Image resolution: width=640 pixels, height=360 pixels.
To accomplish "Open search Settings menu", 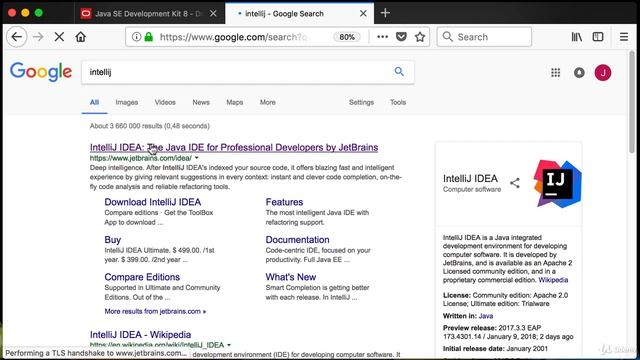I will coord(361,102).
